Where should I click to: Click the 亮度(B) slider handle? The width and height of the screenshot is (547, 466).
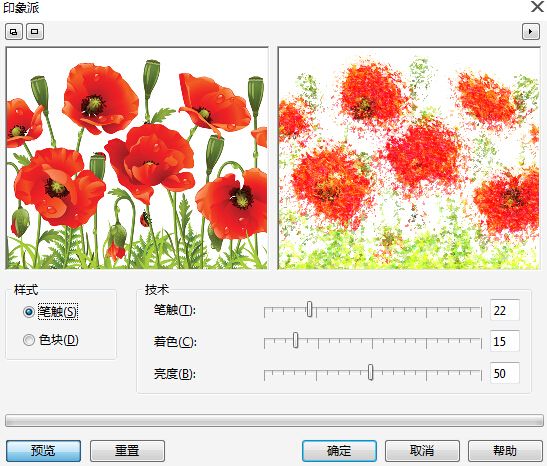370,373
